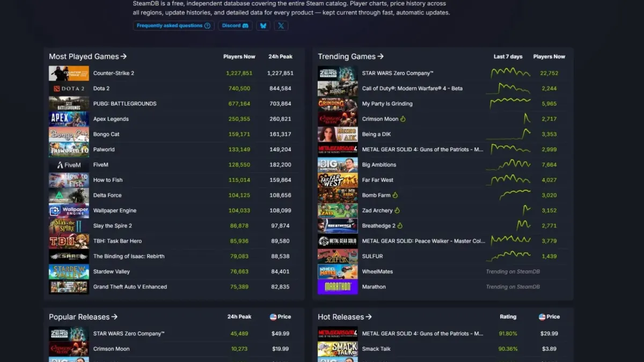Viewport: 644px width, 362px height.
Task: Click the Players Now header in Most Played
Action: (239, 57)
